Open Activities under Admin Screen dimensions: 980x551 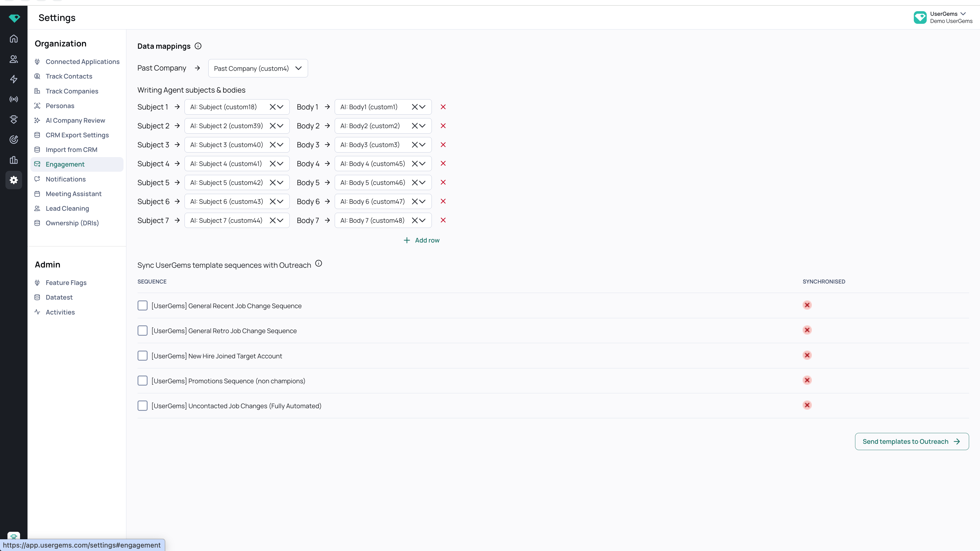click(77, 312)
